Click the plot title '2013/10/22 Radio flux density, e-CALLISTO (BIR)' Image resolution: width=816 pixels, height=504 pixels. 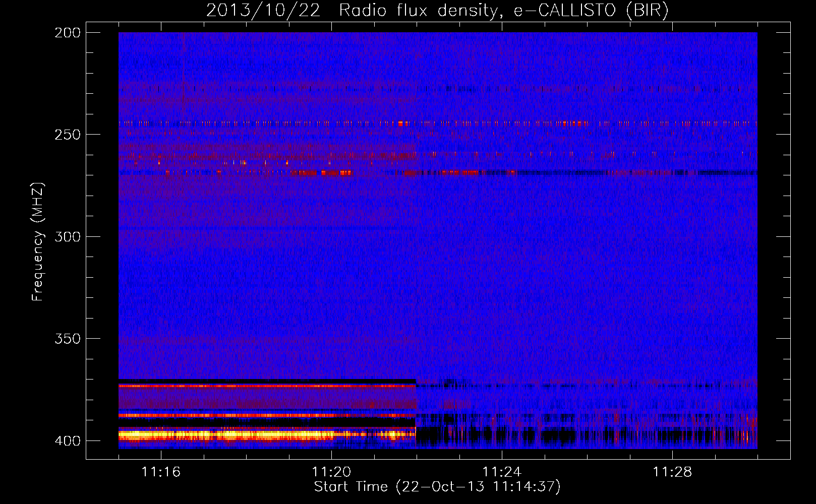click(437, 10)
